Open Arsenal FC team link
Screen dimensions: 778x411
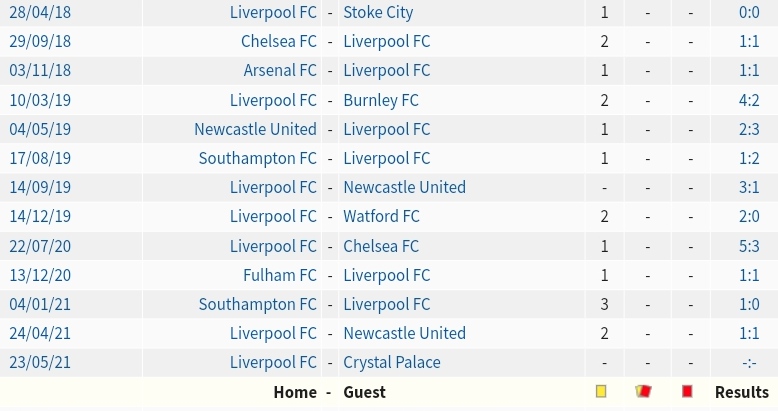click(x=280, y=70)
